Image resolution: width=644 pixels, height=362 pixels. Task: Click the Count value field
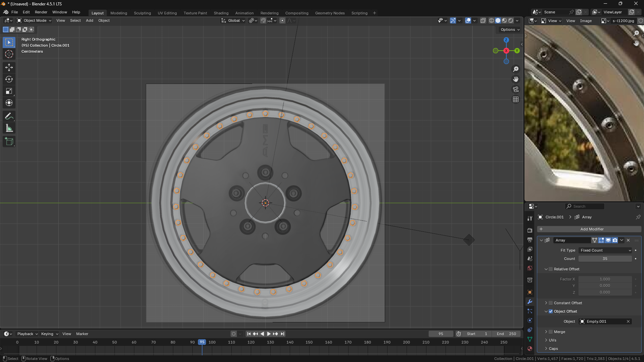pos(605,259)
